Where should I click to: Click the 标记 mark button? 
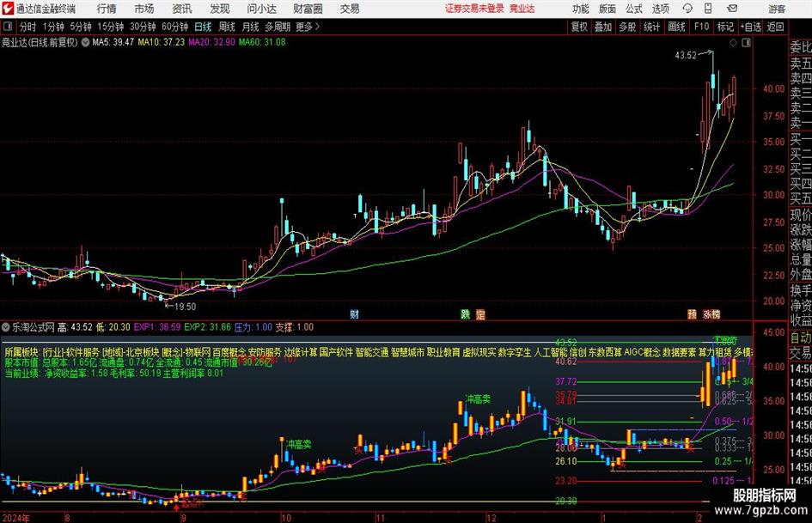click(x=725, y=27)
